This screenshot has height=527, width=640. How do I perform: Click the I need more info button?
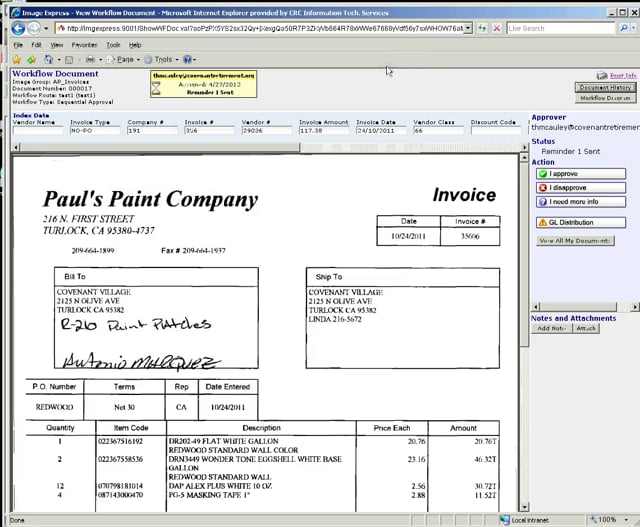[580, 202]
